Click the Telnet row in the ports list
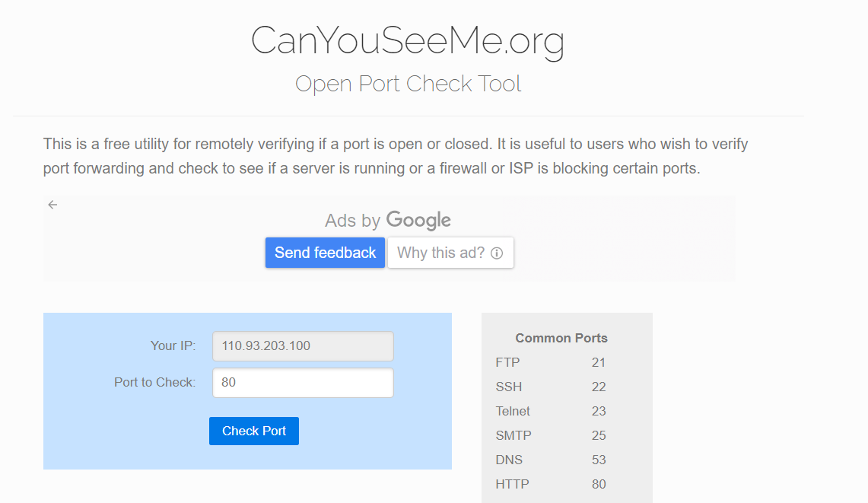This screenshot has width=868, height=503. point(513,411)
